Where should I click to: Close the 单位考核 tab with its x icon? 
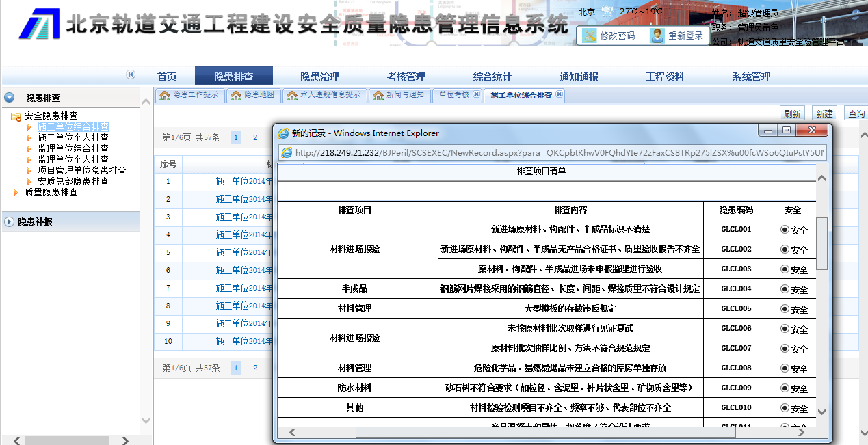[x=477, y=94]
